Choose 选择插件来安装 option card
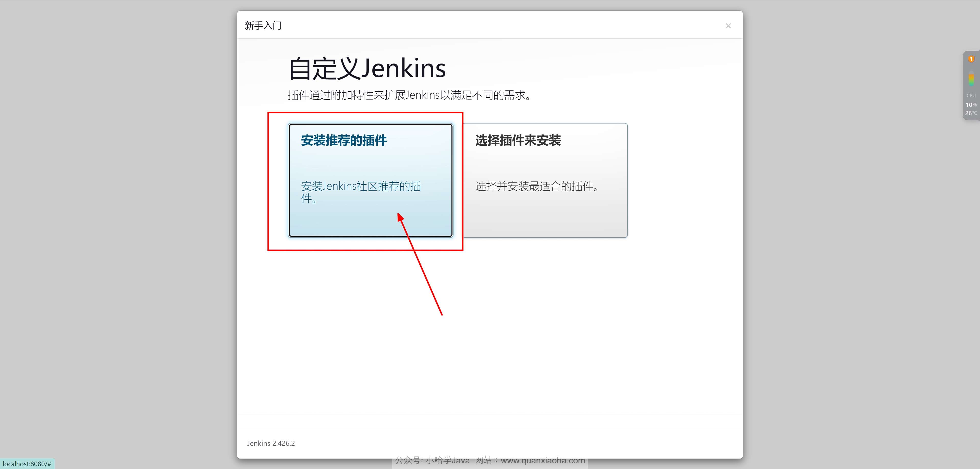980x469 pixels. tap(545, 180)
